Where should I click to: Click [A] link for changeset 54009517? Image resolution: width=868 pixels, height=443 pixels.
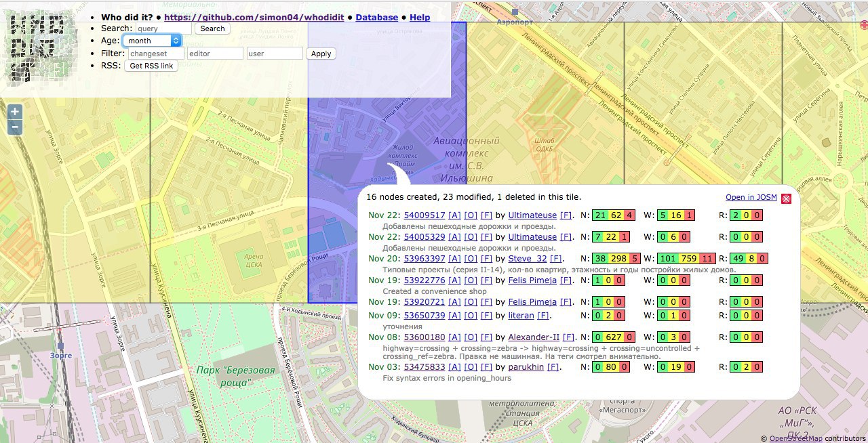click(454, 216)
